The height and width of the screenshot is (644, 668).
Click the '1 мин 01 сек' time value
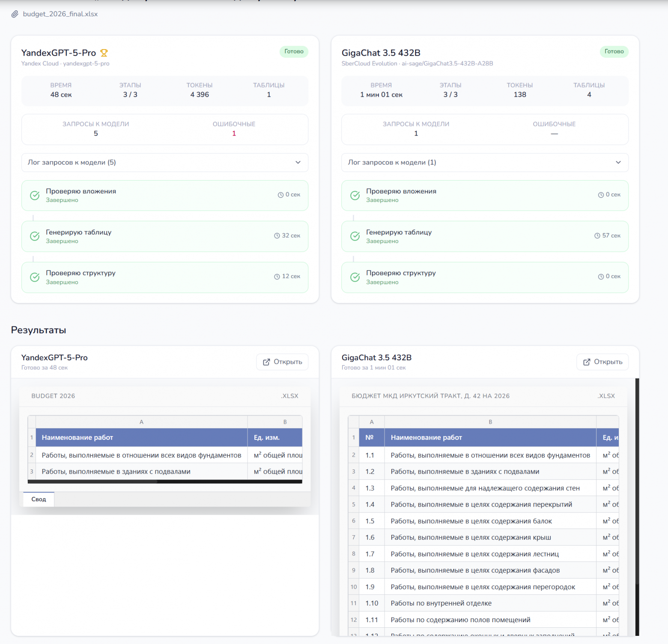pyautogui.click(x=381, y=95)
